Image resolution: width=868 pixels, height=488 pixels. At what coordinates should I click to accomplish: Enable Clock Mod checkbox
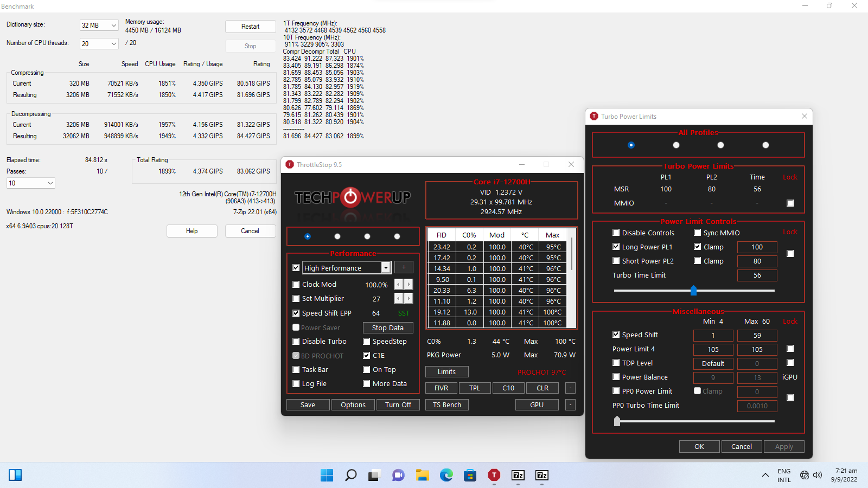click(296, 284)
